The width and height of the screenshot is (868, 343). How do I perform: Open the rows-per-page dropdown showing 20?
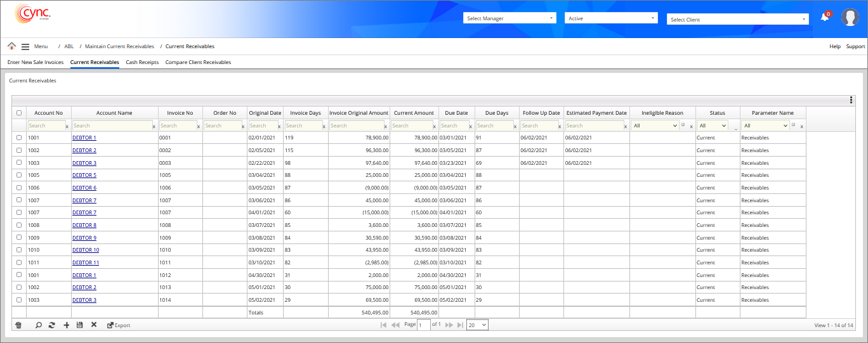(x=477, y=325)
